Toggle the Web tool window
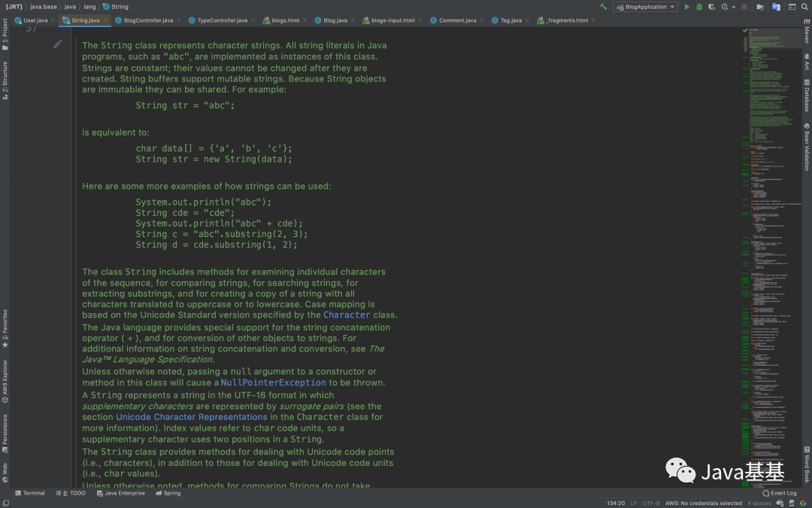The width and height of the screenshot is (812, 508). pos(5,473)
